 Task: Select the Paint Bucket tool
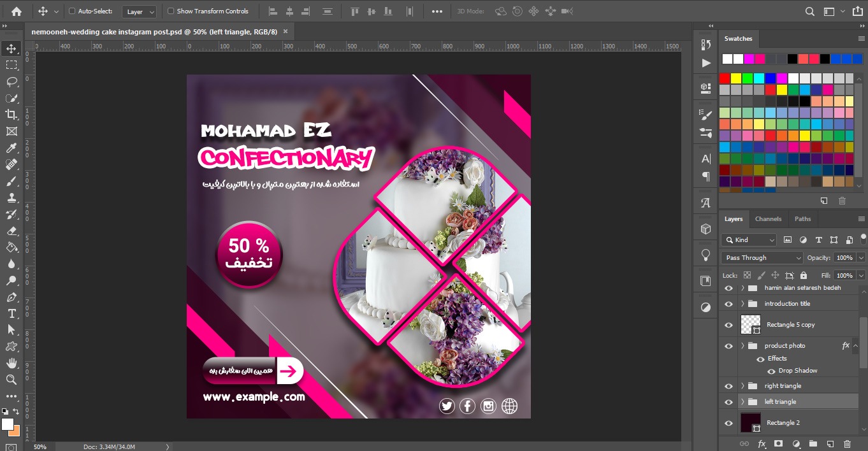coord(11,247)
